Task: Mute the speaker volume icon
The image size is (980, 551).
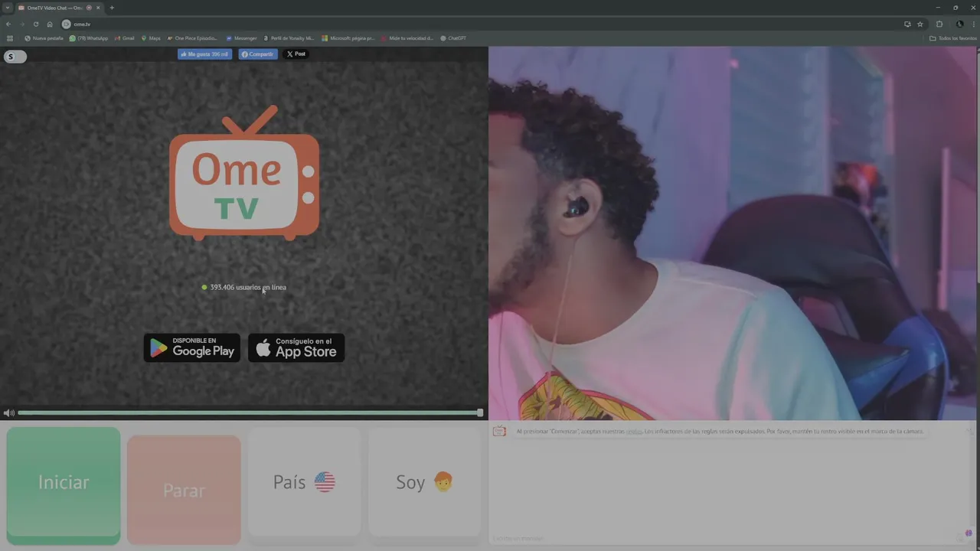Action: (8, 413)
